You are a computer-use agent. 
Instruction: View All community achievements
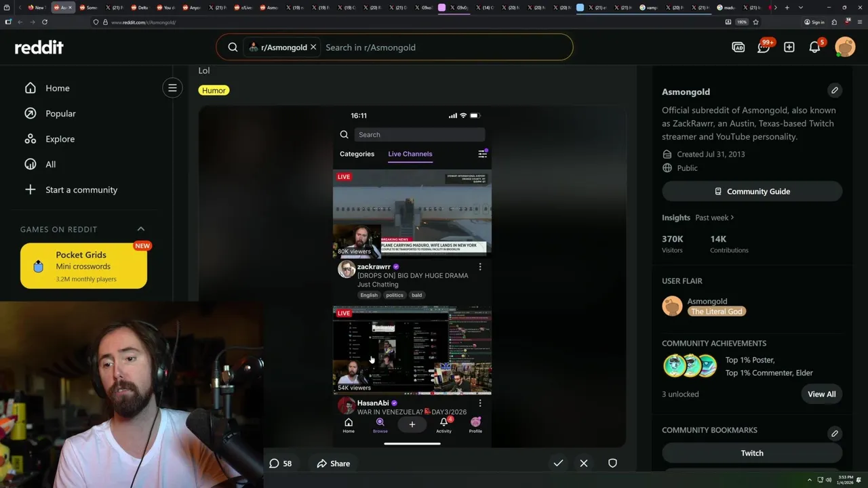(822, 394)
